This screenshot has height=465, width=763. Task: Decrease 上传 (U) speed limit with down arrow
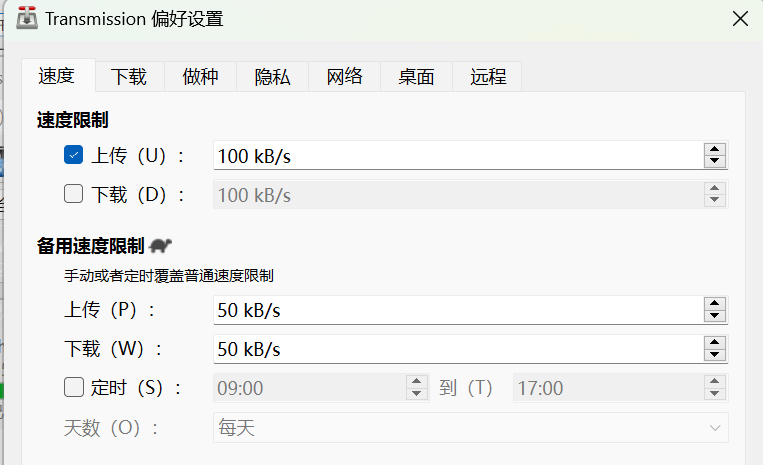pos(714,161)
